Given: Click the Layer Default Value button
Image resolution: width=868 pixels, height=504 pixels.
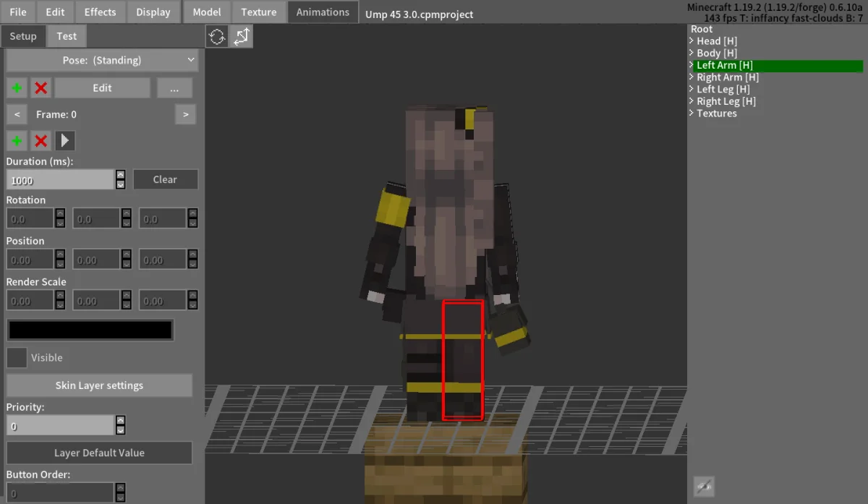Looking at the screenshot, I should coord(99,453).
